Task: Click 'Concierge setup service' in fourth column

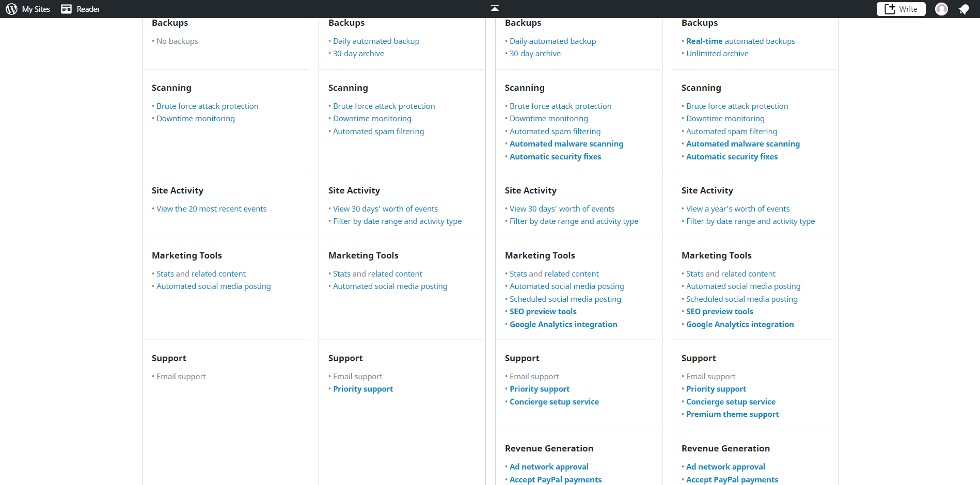Action: tap(731, 402)
